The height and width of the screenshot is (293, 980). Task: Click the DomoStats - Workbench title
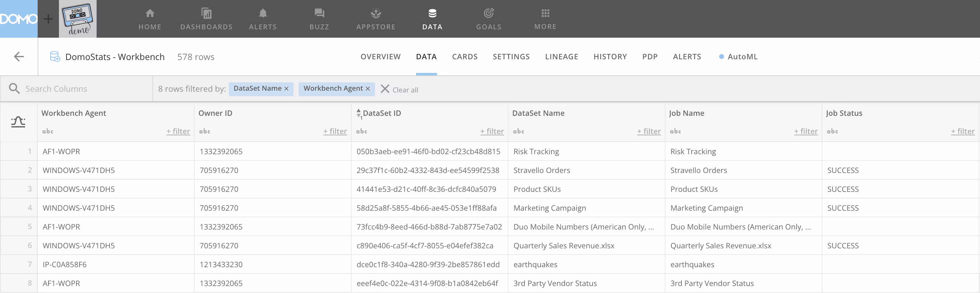point(115,57)
